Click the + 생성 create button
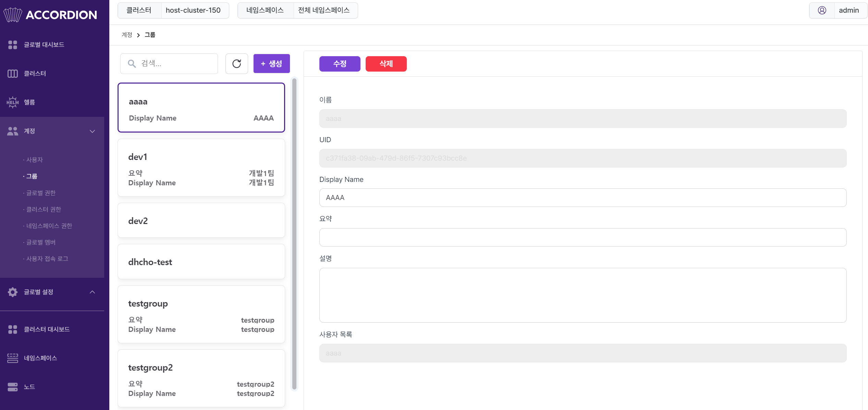This screenshot has width=868, height=410. coord(272,64)
